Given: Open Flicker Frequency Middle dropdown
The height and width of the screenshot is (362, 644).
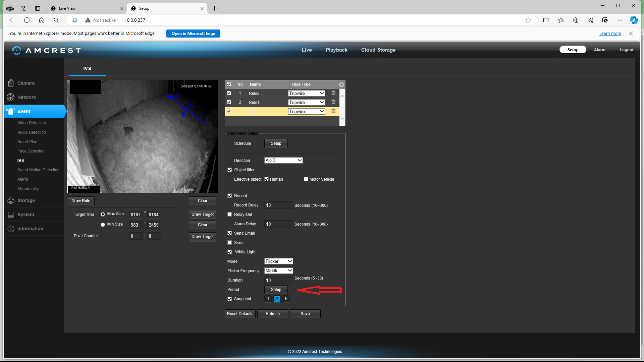Looking at the screenshot, I should pos(279,270).
